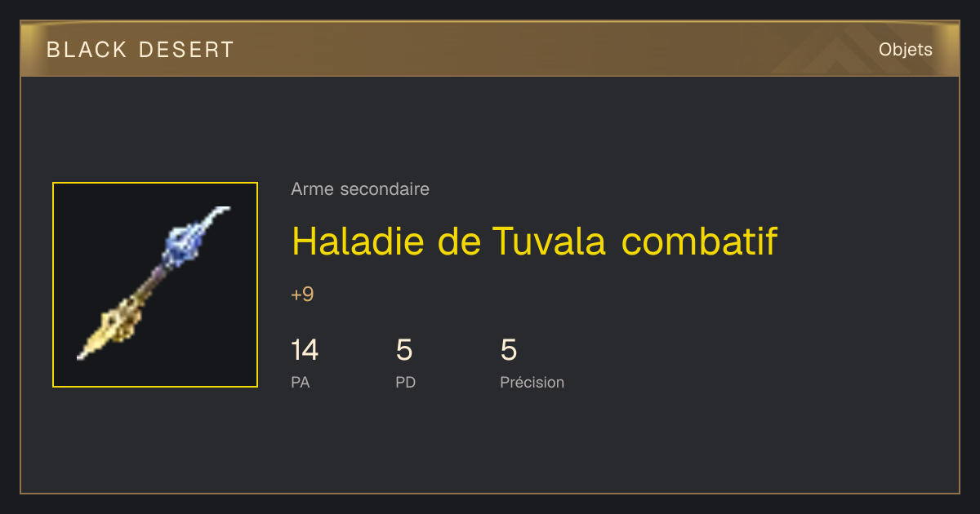Click the PD stat label
This screenshot has height=514, width=980.
click(x=405, y=382)
